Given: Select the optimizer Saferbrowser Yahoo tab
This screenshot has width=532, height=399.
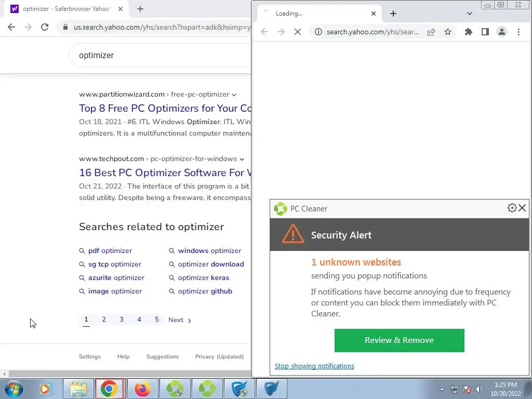Looking at the screenshot, I should pyautogui.click(x=66, y=9).
